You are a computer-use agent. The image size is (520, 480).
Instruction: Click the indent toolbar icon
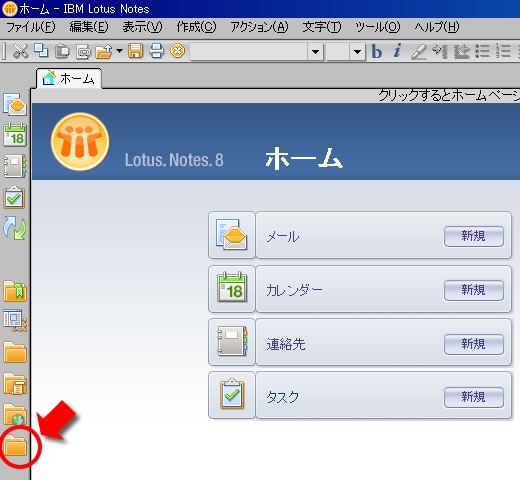pyautogui.click(x=440, y=51)
